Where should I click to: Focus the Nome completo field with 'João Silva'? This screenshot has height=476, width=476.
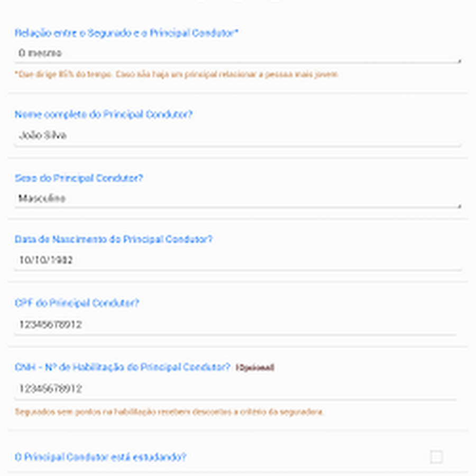[237, 135]
